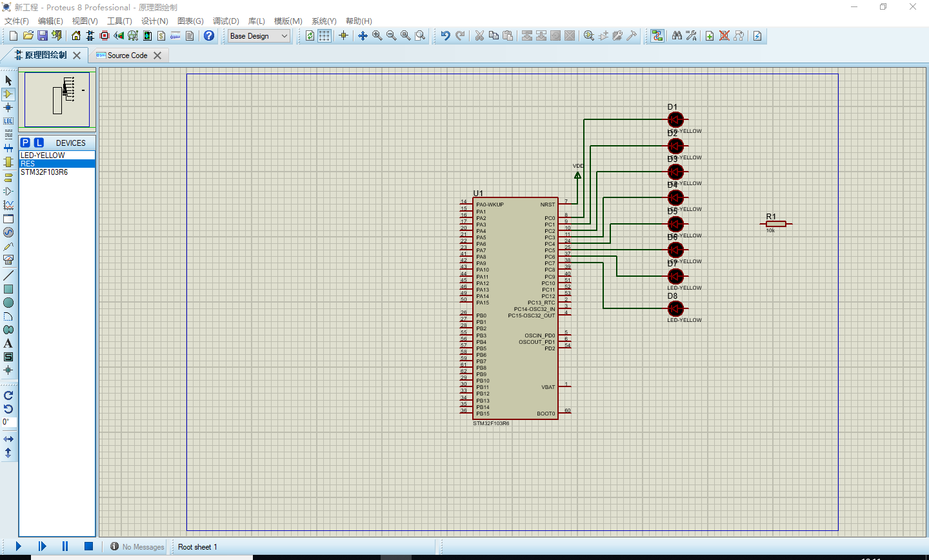The width and height of the screenshot is (929, 560).
Task: Rotate clockwise with the arrow icon
Action: (x=8, y=395)
